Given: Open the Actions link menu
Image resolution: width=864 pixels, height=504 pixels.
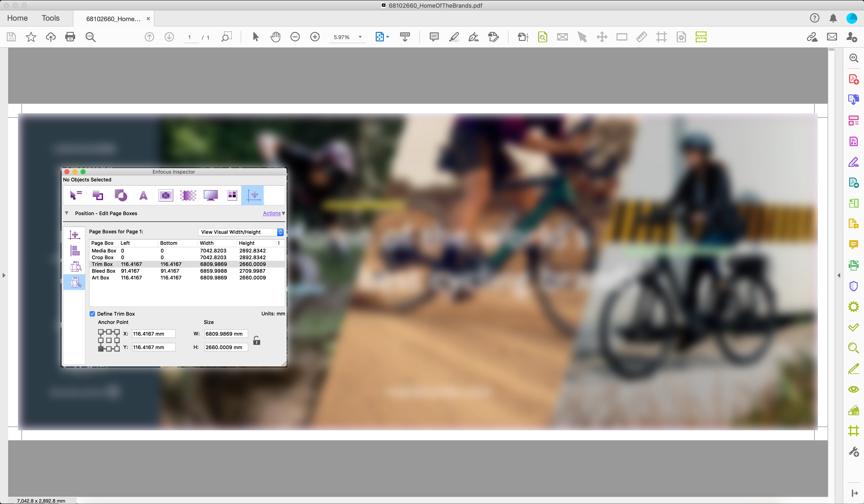Looking at the screenshot, I should (x=272, y=213).
